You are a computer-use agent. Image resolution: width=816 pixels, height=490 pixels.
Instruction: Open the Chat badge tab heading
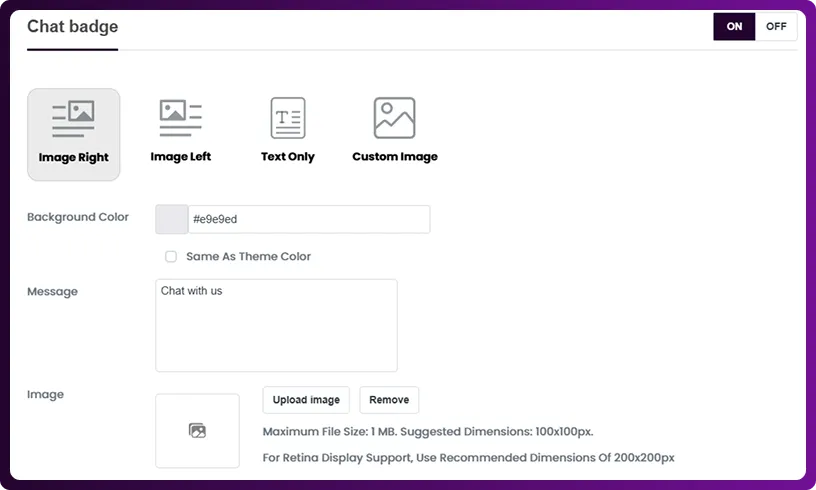point(72,27)
